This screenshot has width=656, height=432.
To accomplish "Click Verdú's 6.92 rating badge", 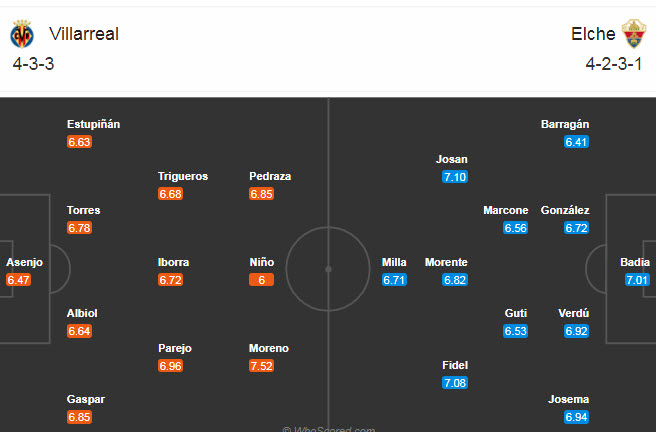I will pos(577,331).
